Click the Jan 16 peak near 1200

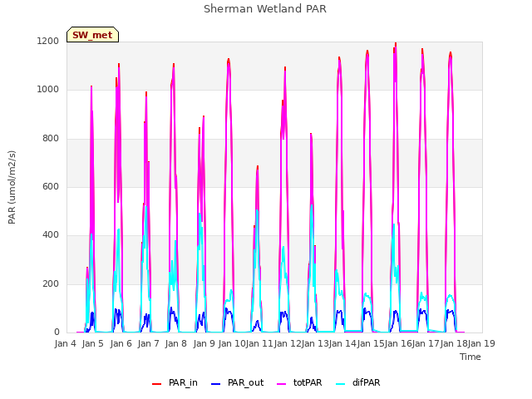click(x=396, y=43)
